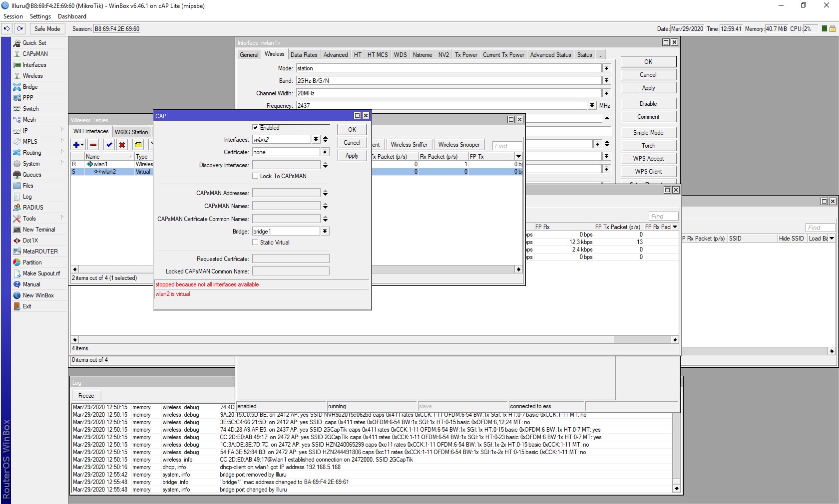Click the Undo toolbar icon

point(6,29)
